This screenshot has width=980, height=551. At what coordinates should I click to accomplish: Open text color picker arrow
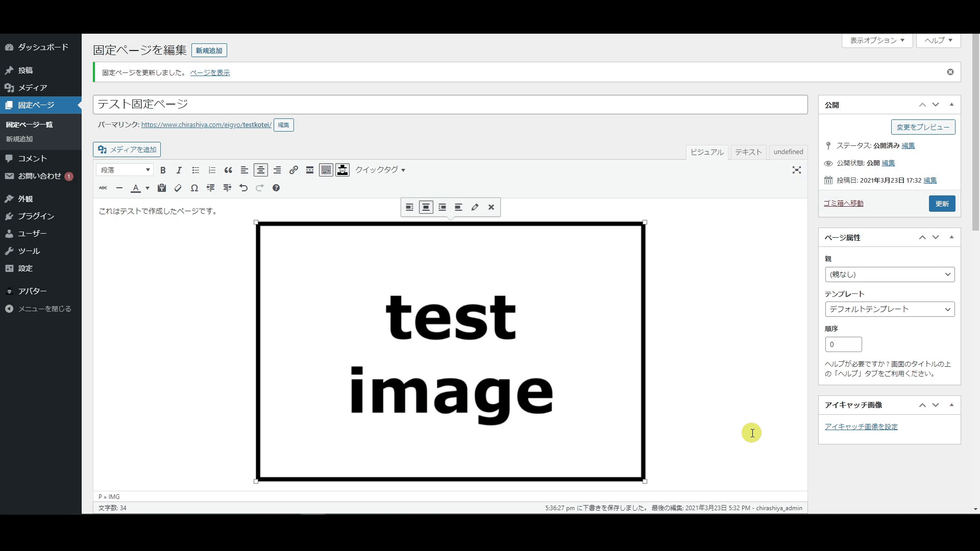point(148,188)
